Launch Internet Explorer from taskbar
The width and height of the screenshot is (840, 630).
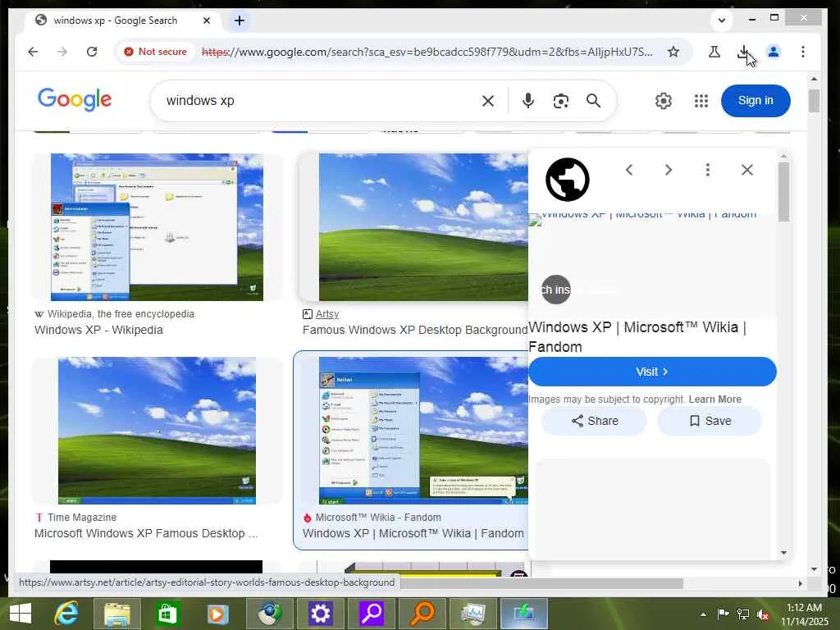[x=66, y=614]
